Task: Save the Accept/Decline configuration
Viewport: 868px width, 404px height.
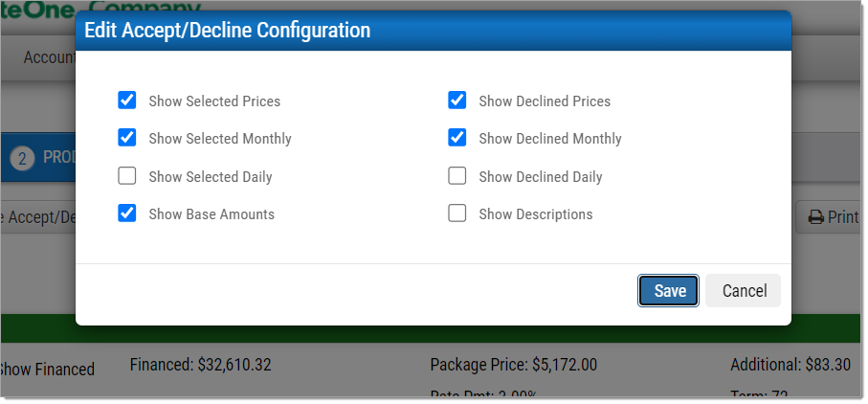Action: (x=668, y=290)
